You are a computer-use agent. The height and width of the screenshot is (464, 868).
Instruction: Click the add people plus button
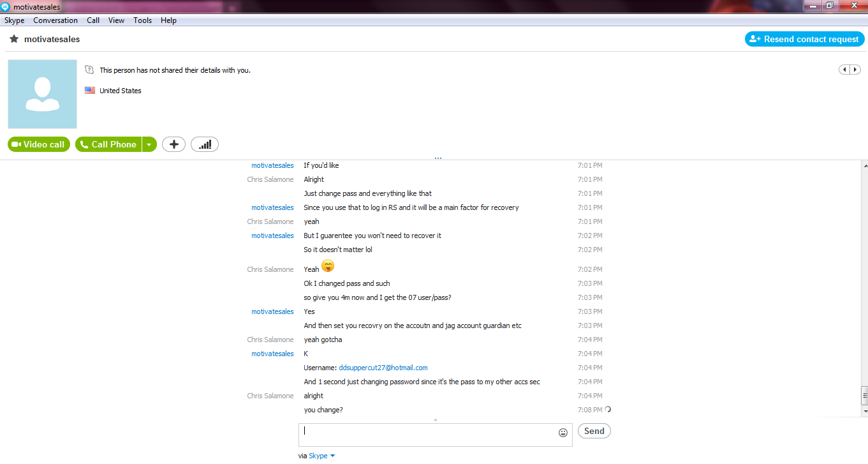tap(173, 144)
